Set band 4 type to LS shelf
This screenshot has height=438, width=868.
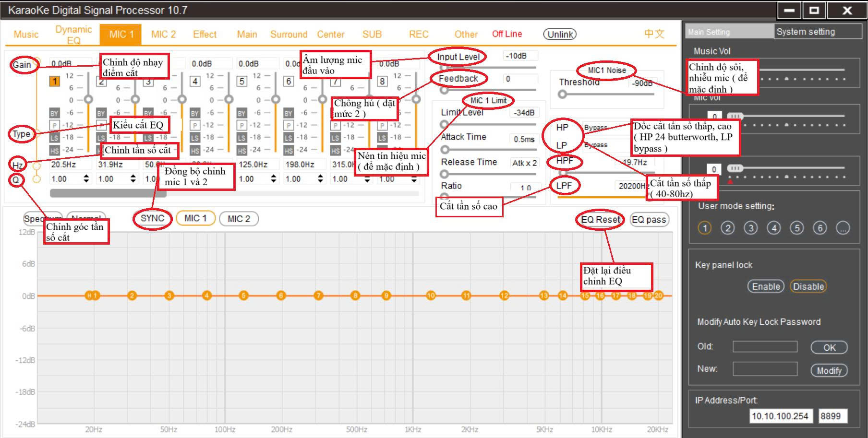(194, 138)
